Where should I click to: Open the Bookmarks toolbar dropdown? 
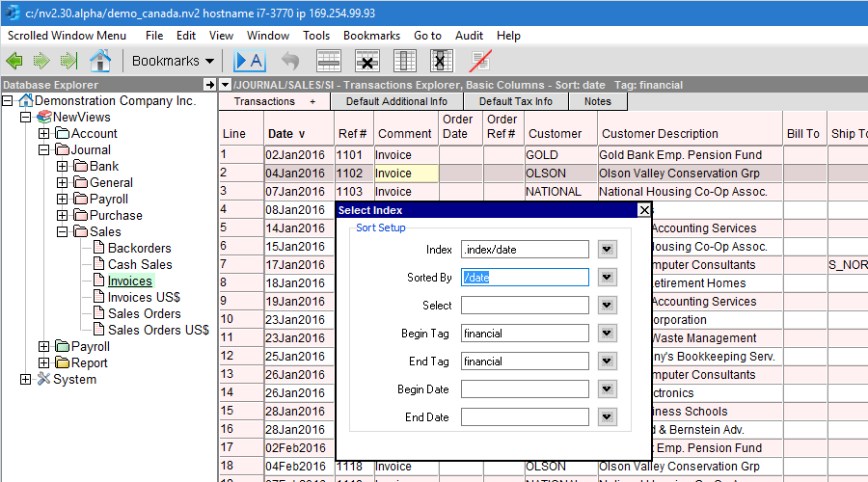173,61
